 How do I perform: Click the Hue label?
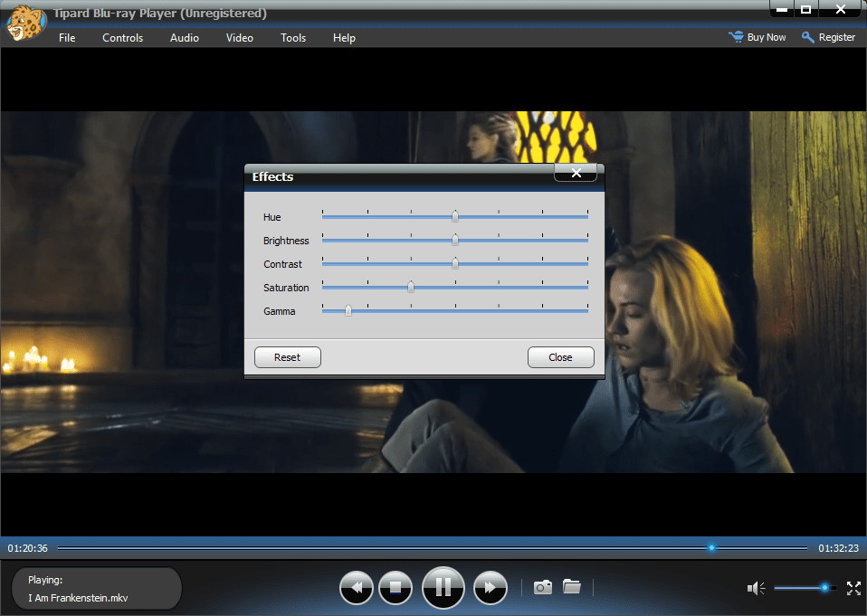tap(272, 217)
